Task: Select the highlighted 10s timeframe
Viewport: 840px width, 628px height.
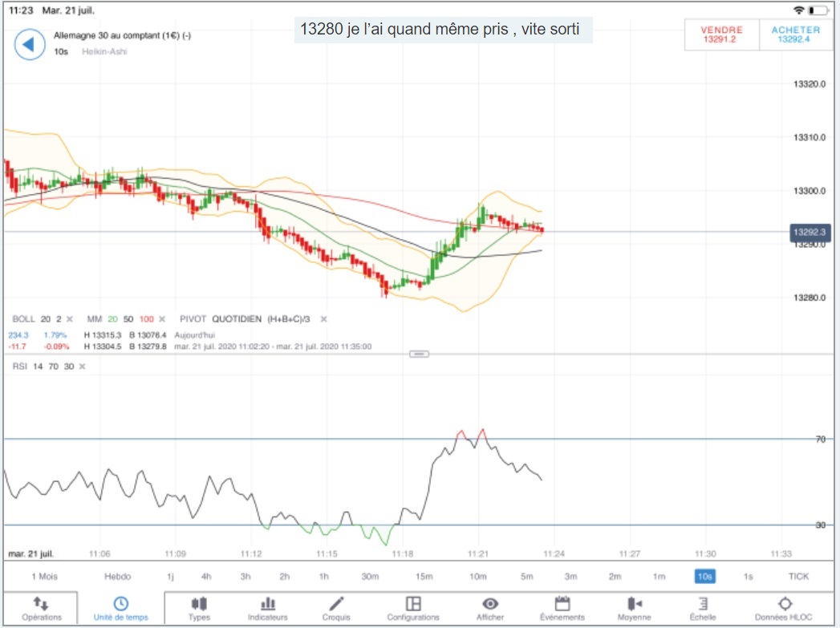Action: (704, 577)
